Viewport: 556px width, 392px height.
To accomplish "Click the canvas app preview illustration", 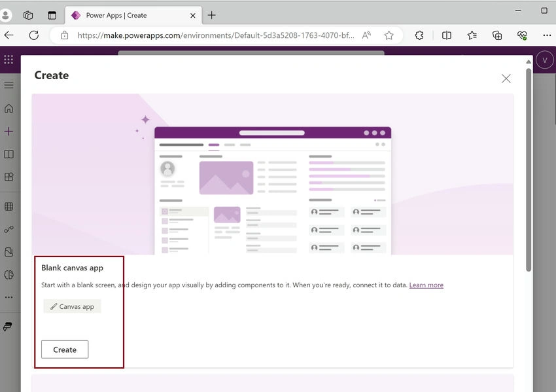I will 272,174.
